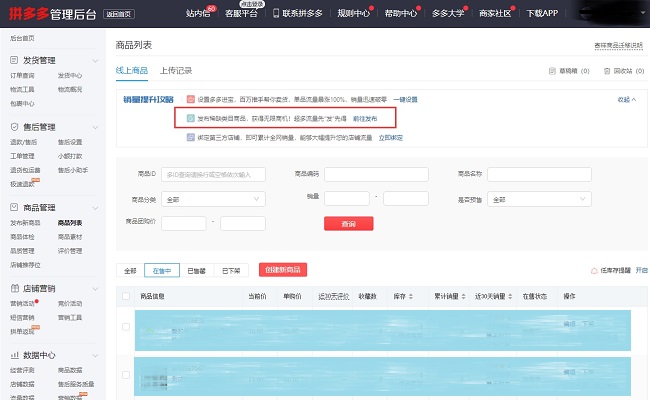
Task: Tick the first product row checkbox
Action: pyautogui.click(x=126, y=327)
